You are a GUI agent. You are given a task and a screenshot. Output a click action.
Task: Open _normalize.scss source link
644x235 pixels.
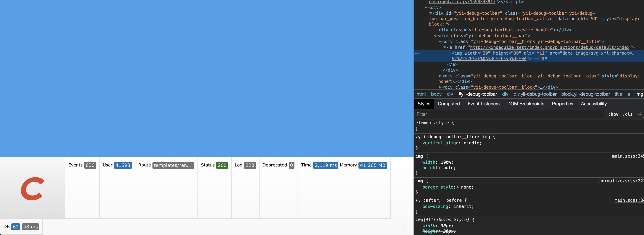pos(620,181)
